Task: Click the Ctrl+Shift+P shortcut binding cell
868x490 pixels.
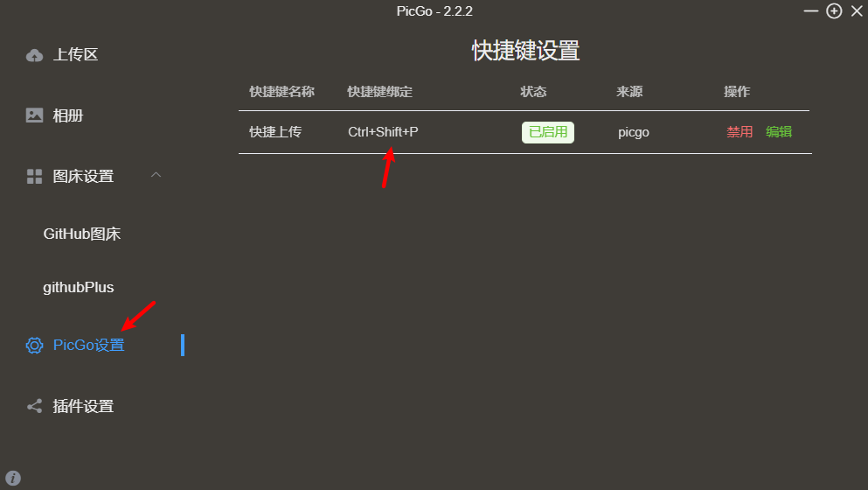Action: click(x=383, y=132)
